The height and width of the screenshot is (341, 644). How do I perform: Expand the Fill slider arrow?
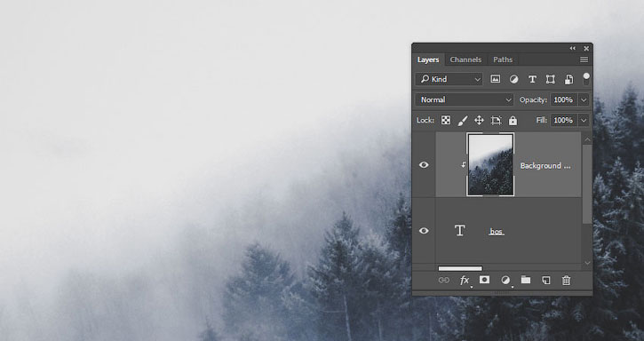(584, 121)
